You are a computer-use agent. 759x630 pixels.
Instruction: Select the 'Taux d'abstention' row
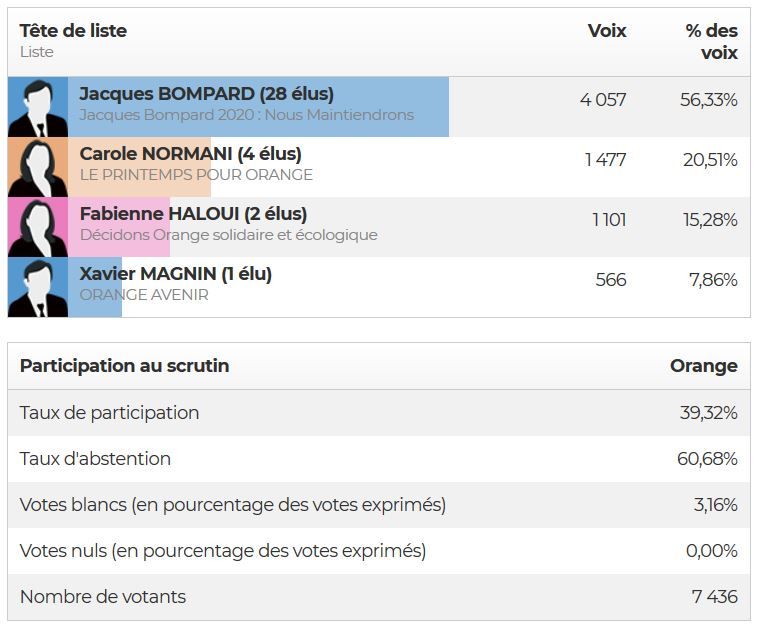(x=379, y=459)
